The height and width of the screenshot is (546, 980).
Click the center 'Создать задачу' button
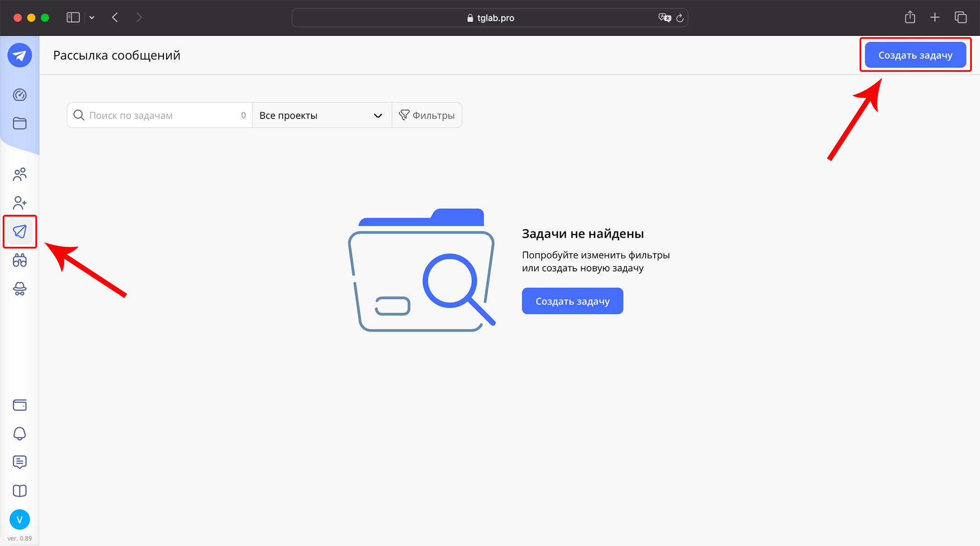point(572,301)
